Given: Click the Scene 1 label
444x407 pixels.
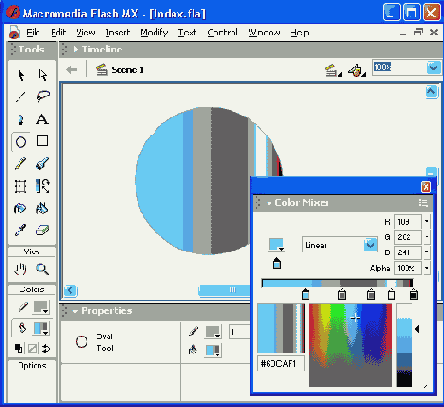Looking at the screenshot, I should (127, 70).
